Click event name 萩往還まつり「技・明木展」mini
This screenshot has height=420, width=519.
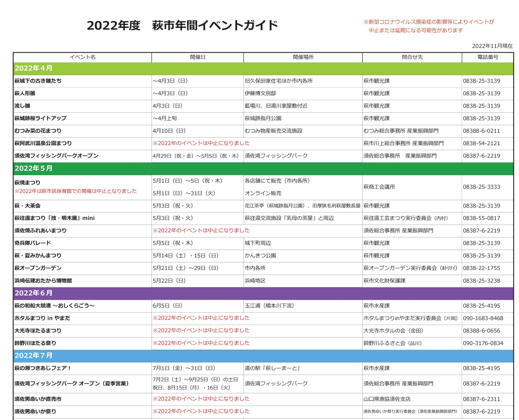[x=55, y=218]
